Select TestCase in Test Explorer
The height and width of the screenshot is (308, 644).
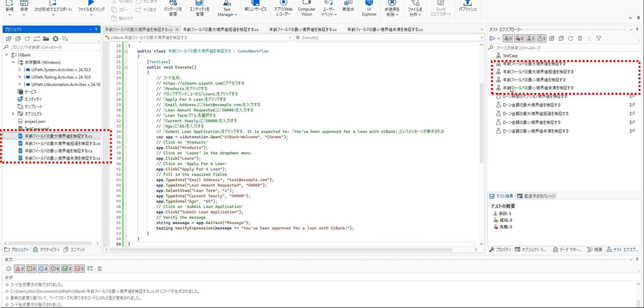coord(510,56)
